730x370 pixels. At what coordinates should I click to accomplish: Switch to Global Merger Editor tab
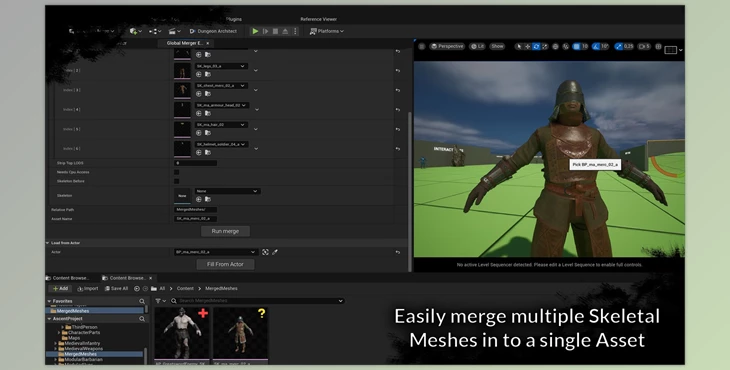[x=185, y=43]
